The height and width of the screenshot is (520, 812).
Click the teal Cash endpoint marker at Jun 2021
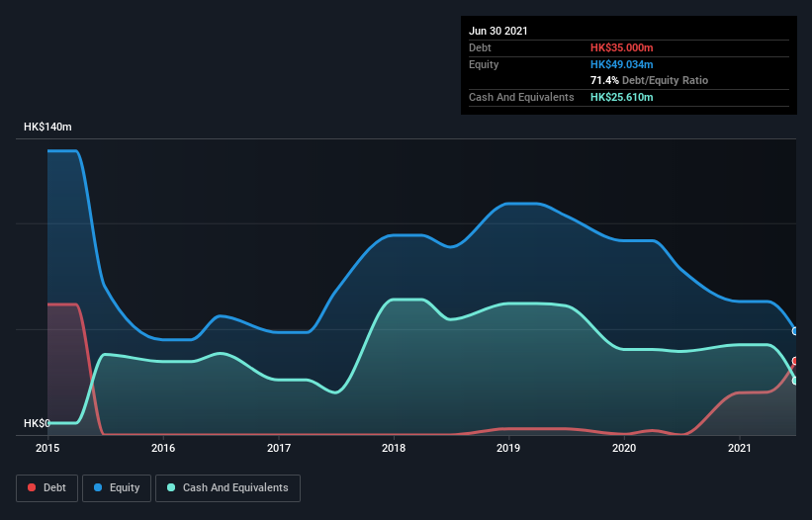coord(795,381)
